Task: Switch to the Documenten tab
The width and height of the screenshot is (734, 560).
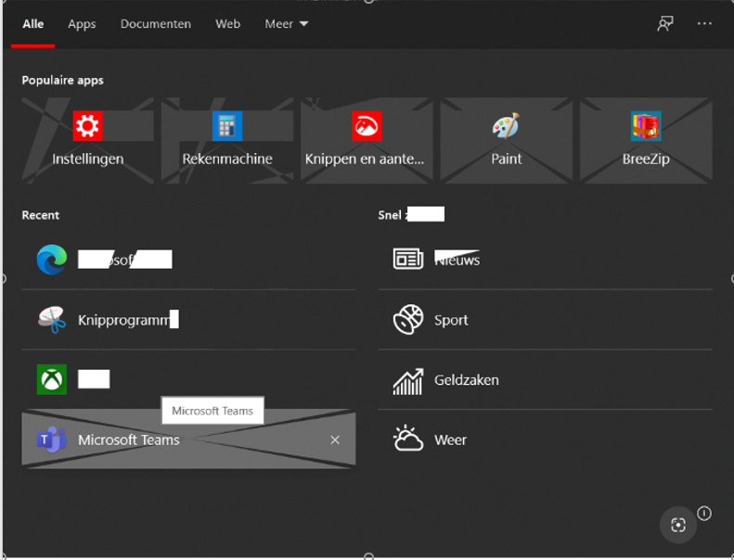Action: (x=155, y=24)
